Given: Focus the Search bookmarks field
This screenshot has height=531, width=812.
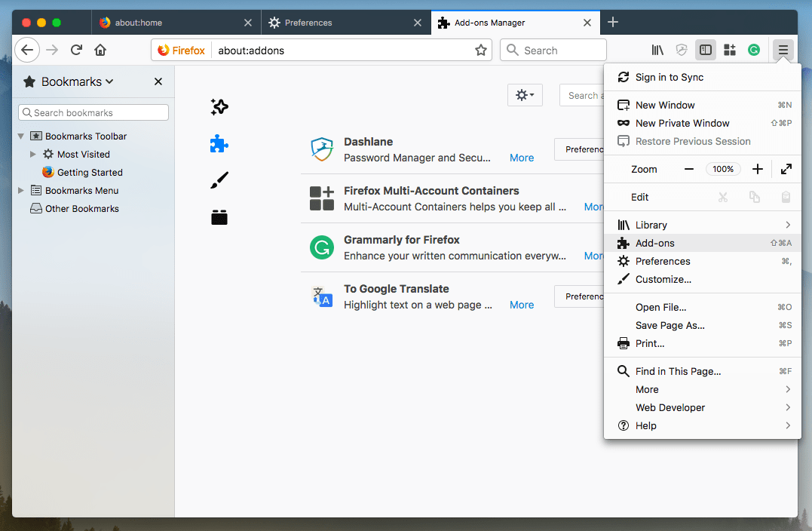Looking at the screenshot, I should [93, 112].
